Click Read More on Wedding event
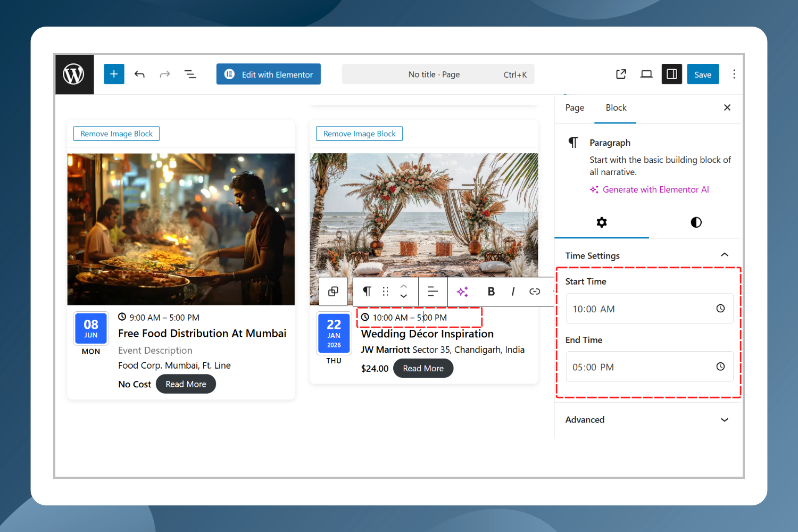Viewport: 798px width, 532px height. point(423,368)
